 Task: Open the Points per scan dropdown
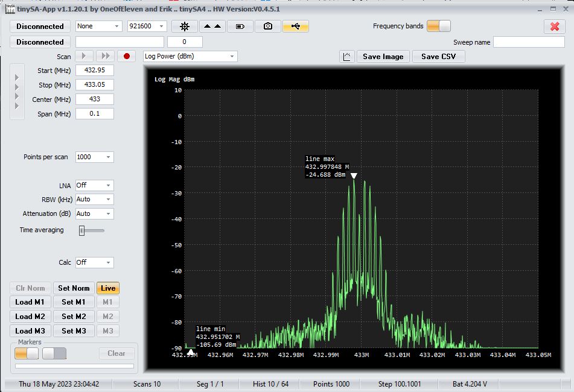click(x=94, y=157)
